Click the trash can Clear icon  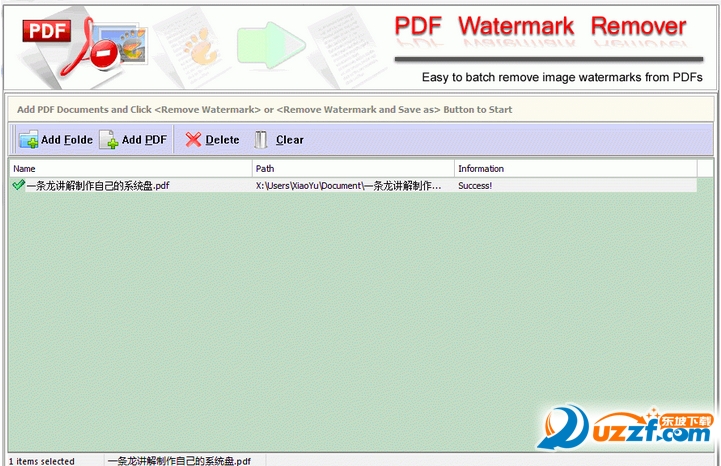261,139
